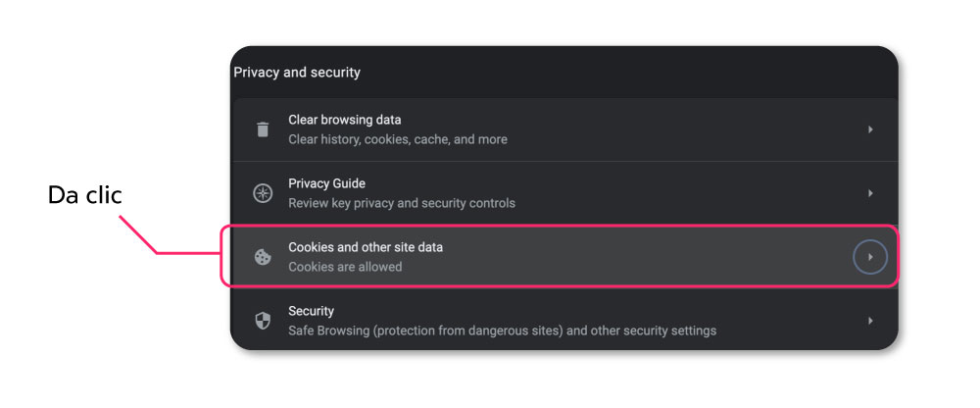The width and height of the screenshot is (980, 408).
Task: Click the Security shield icon
Action: point(263,321)
